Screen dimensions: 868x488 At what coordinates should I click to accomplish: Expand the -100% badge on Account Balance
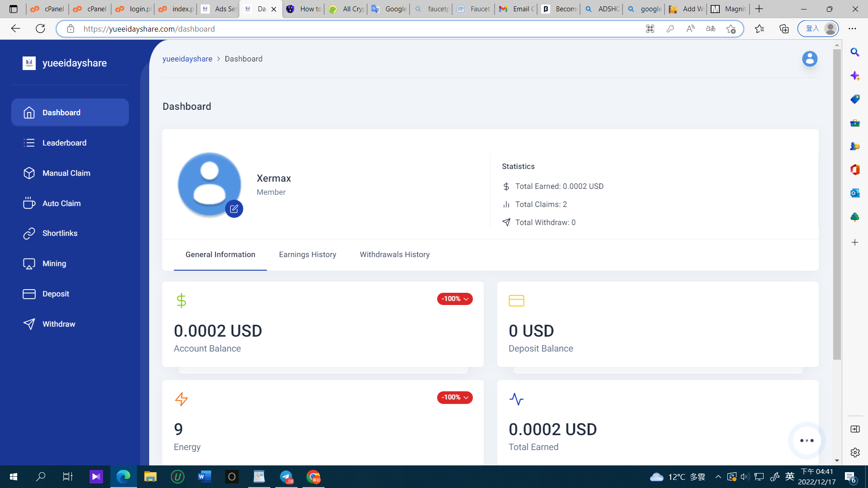(455, 299)
